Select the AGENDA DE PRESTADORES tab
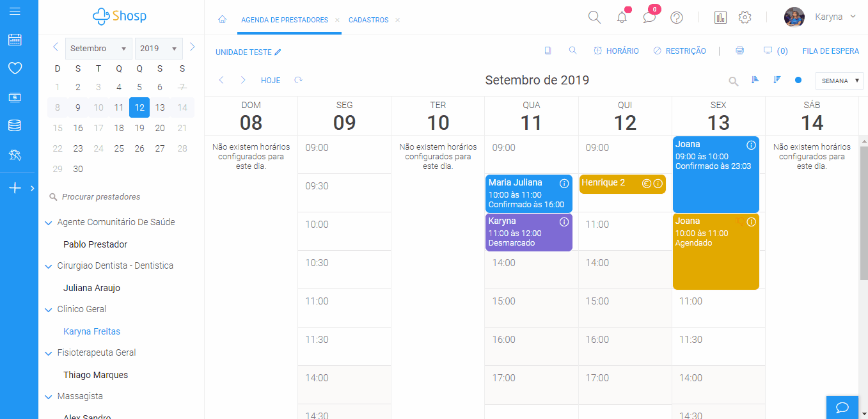The height and width of the screenshot is (419, 868). coord(285,20)
